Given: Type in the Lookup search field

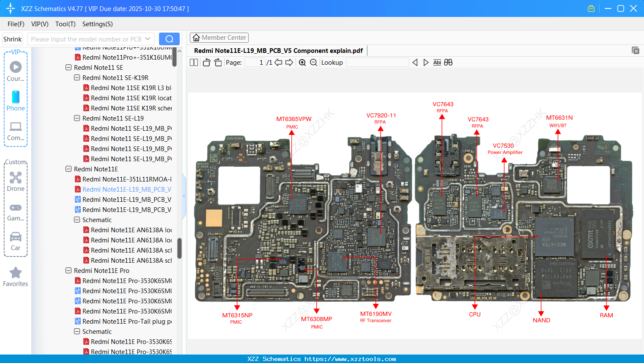Looking at the screenshot, I should pos(378,62).
